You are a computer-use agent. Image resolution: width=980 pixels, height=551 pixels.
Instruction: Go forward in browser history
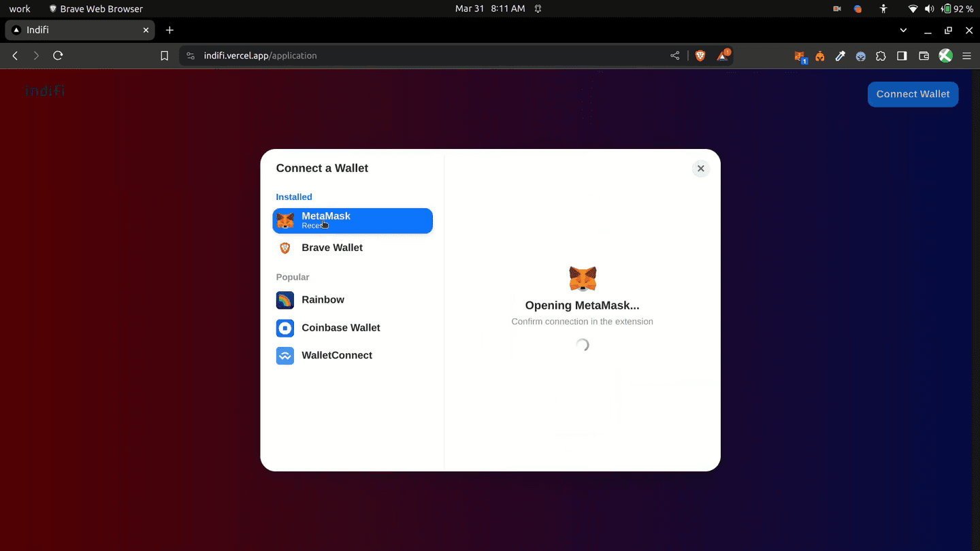point(36,56)
